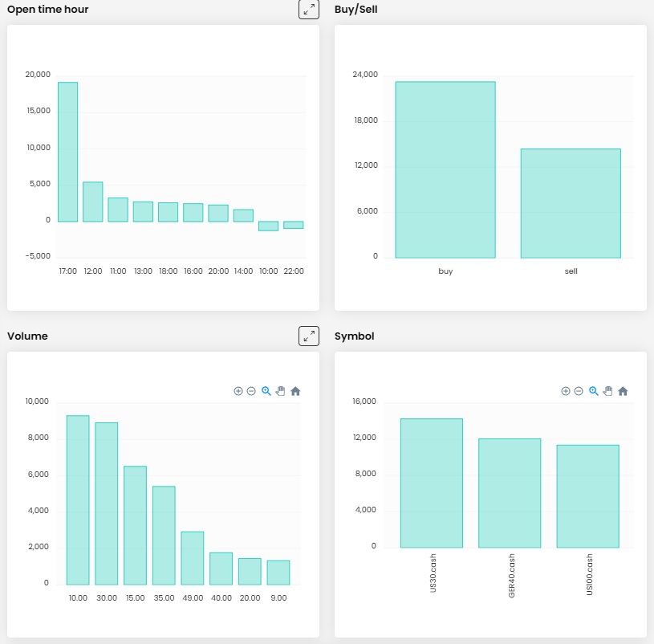Expand the Volume chart to fullscreen
This screenshot has height=644, width=654.
coord(309,336)
